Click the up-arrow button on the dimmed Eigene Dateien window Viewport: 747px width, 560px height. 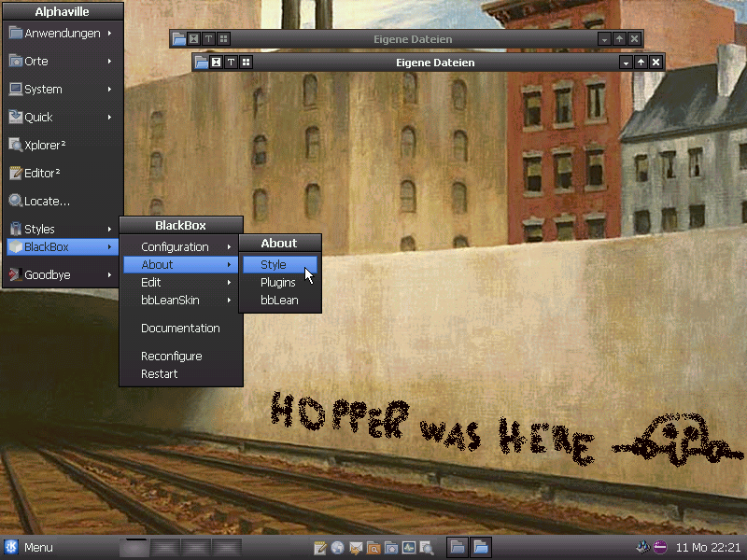coord(619,39)
